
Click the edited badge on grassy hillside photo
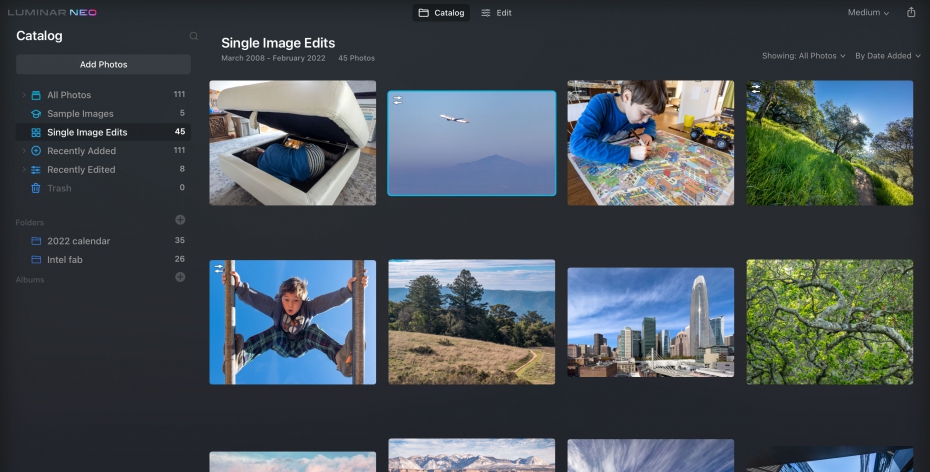[756, 89]
